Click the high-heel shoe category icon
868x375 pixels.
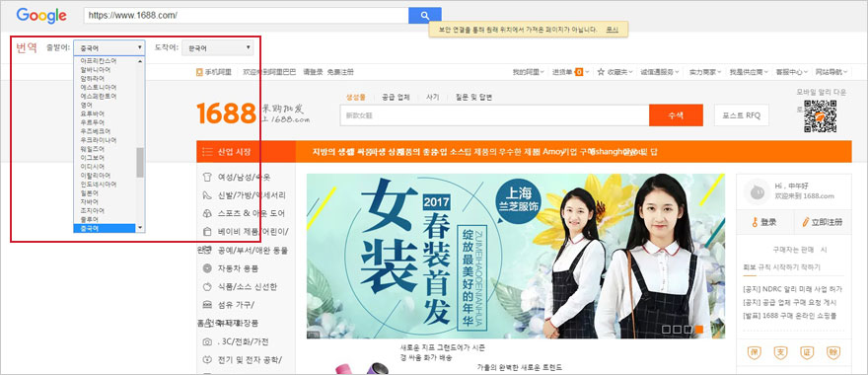pyautogui.click(x=207, y=195)
